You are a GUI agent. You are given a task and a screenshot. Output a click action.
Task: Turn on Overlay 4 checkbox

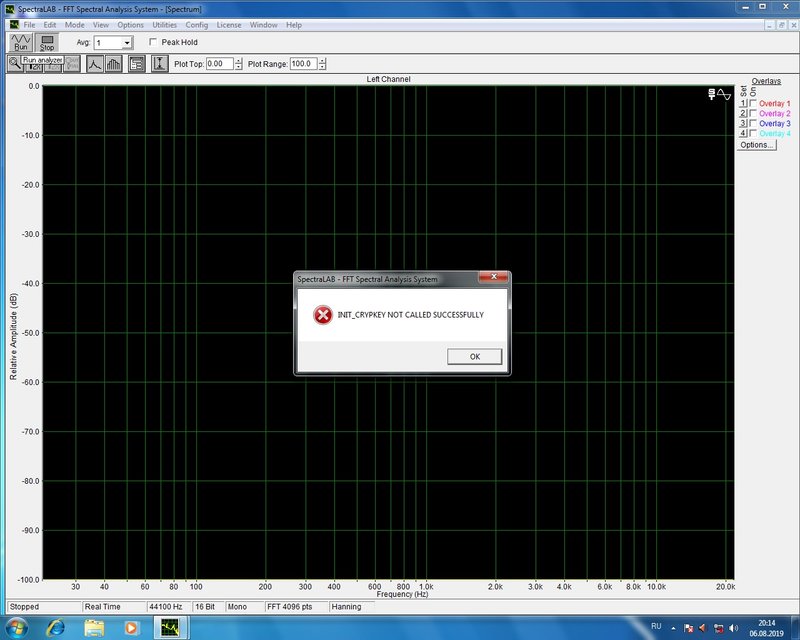(753, 133)
